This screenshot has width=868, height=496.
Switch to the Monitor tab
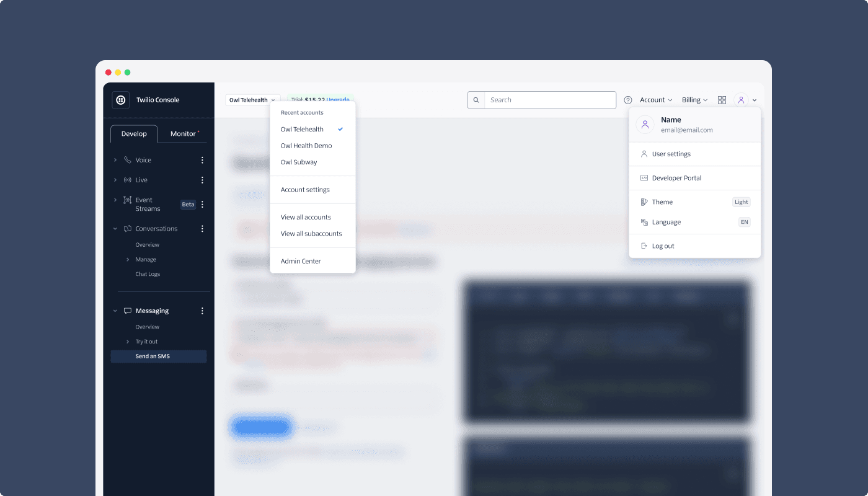184,134
